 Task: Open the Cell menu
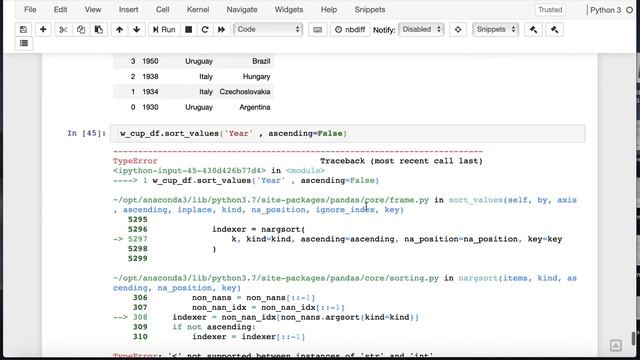[x=162, y=9]
